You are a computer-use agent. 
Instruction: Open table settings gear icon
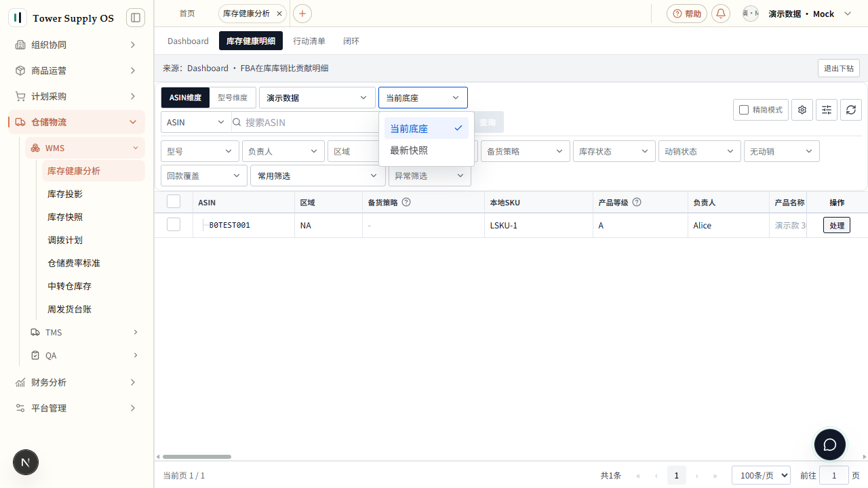[x=802, y=110]
